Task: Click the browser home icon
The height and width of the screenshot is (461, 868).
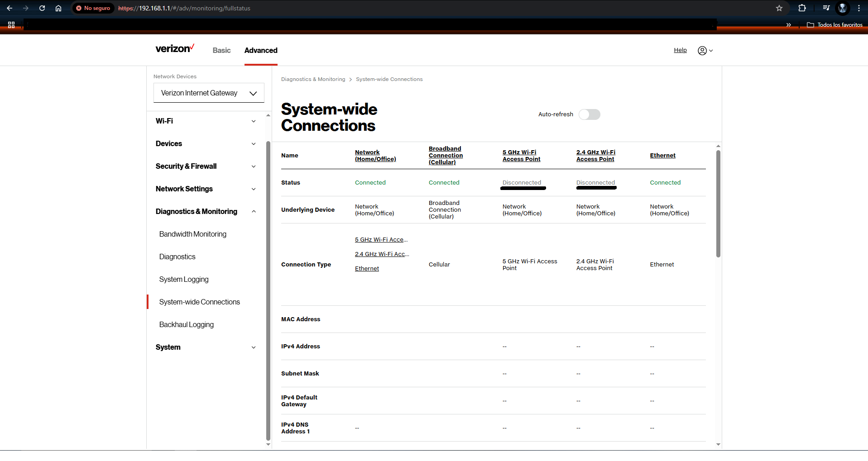Action: (58, 8)
